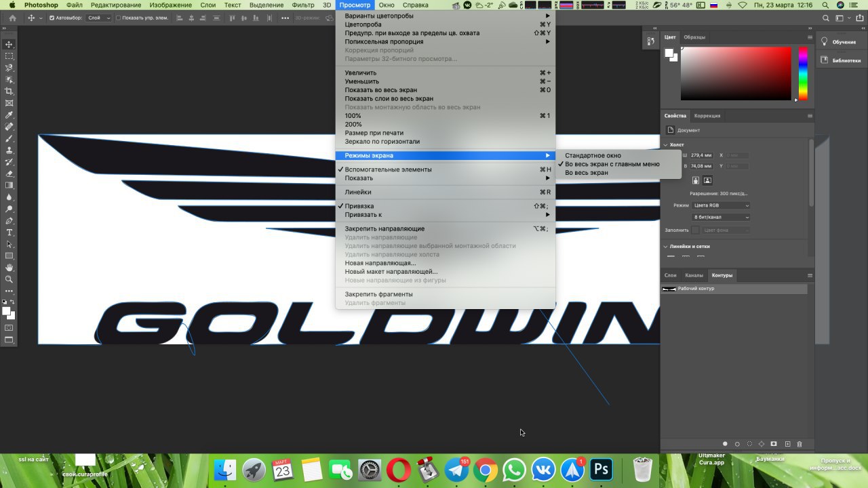
Task: Expand the Показать submenu
Action: click(x=446, y=178)
